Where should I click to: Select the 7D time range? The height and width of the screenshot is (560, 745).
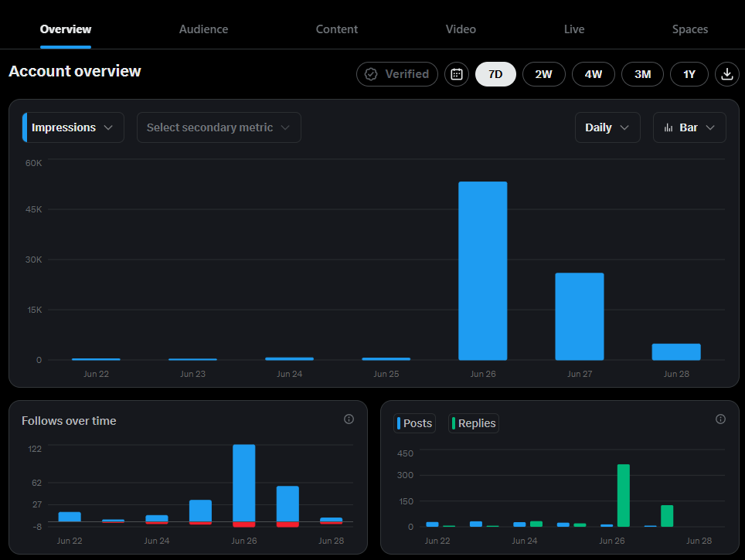[495, 74]
